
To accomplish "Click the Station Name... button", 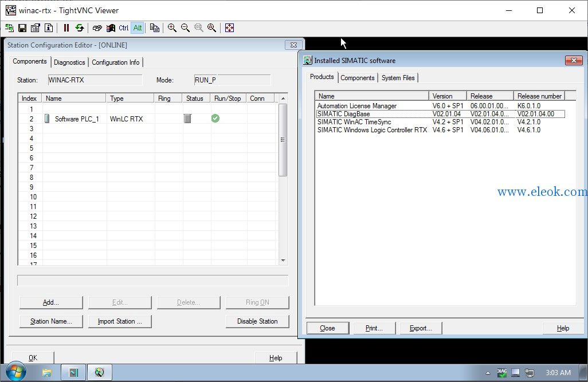I will point(51,322).
